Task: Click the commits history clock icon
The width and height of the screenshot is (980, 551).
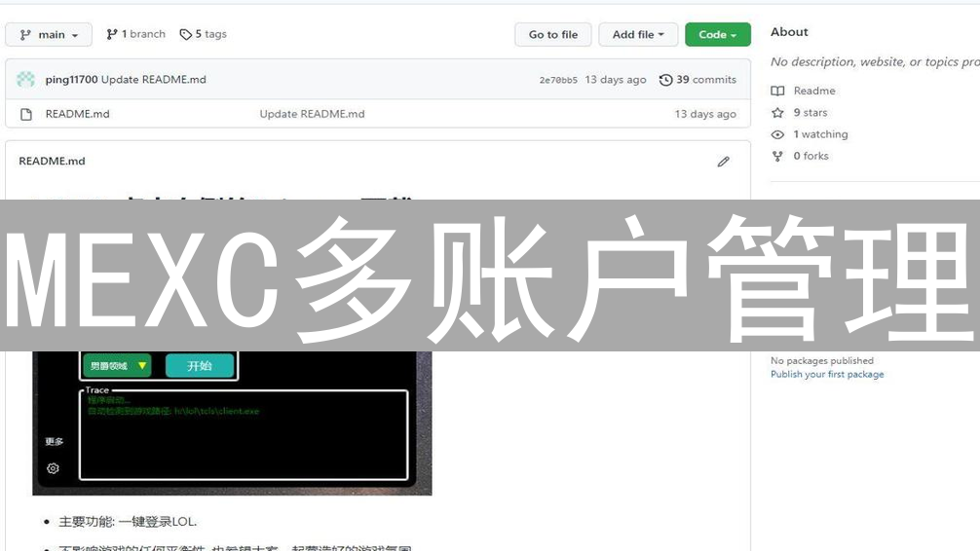Action: tap(665, 80)
